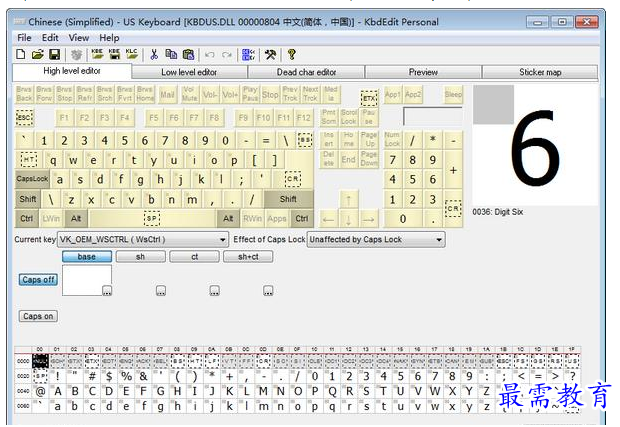Import a KLC file from the toolbar
620x427 pixels.
pyautogui.click(x=132, y=54)
